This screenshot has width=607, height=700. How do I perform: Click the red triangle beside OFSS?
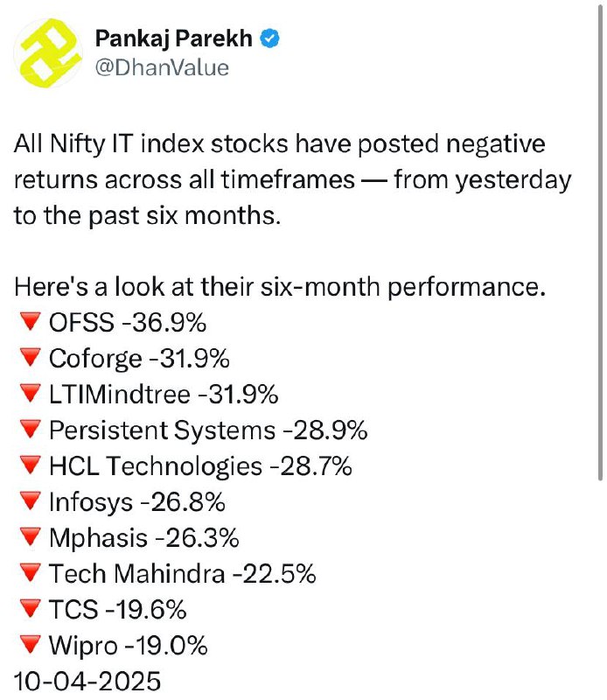[x=31, y=321]
